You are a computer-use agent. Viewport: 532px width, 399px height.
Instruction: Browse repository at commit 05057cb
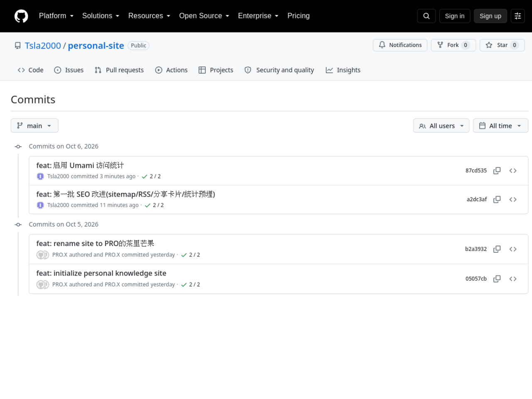[x=513, y=279]
